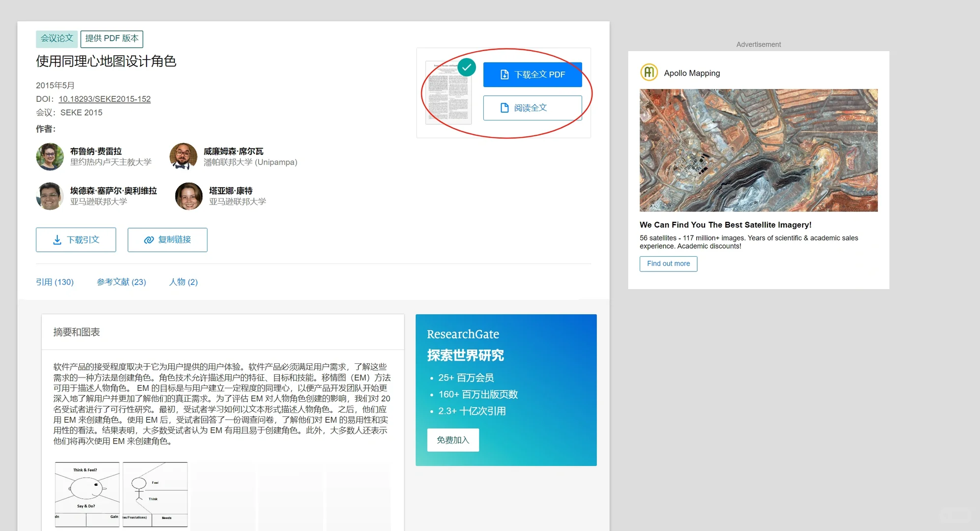Viewport: 980px width, 531px height.
Task: Click the download icon on 下载引文 button
Action: (58, 239)
